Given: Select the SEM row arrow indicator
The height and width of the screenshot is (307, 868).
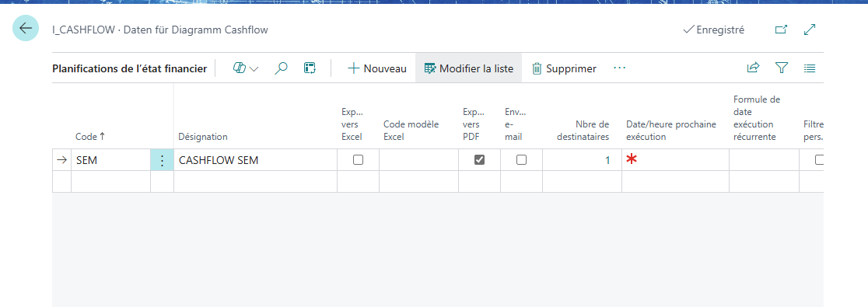Looking at the screenshot, I should pos(62,160).
